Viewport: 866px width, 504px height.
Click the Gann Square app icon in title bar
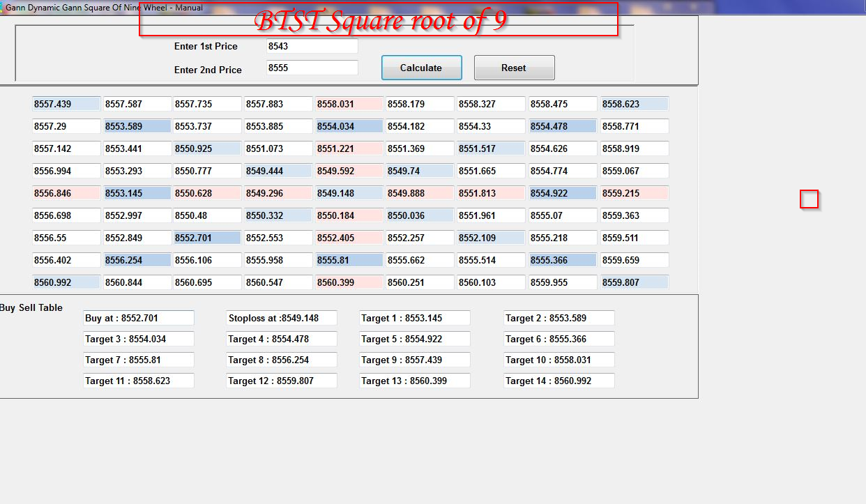pos(6,7)
